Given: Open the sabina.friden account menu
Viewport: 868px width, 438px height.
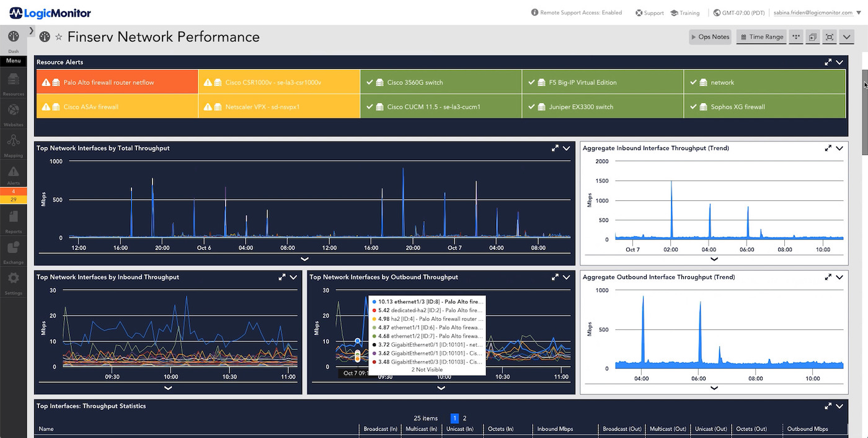Looking at the screenshot, I should pyautogui.click(x=818, y=13).
